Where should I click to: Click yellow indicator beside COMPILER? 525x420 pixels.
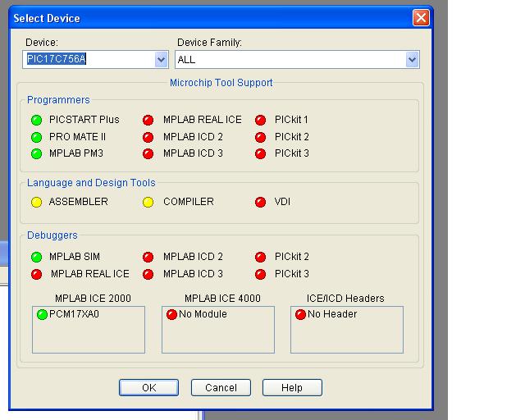pyautogui.click(x=148, y=202)
